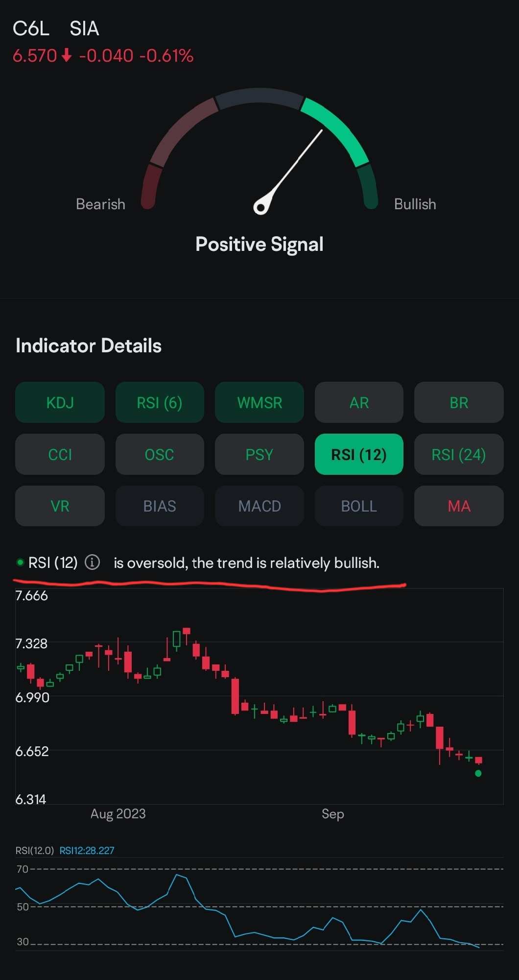Click the gauge needle pivot
This screenshot has width=519, height=980.
(261, 207)
